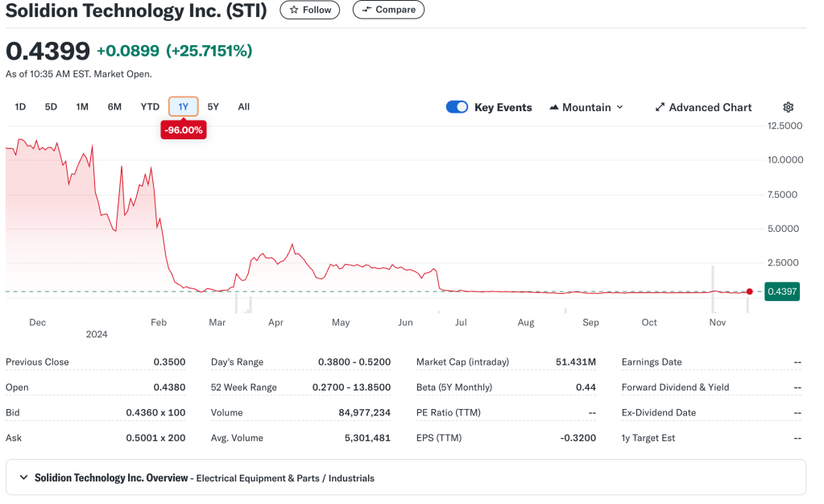Select the 1D time range
Image resolution: width=824 pixels, height=504 pixels.
(20, 106)
